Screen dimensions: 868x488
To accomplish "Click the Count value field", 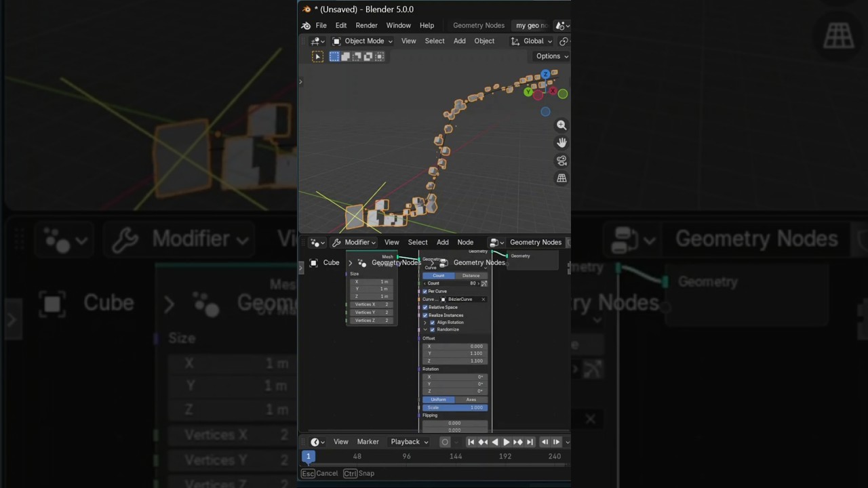I will (x=451, y=283).
